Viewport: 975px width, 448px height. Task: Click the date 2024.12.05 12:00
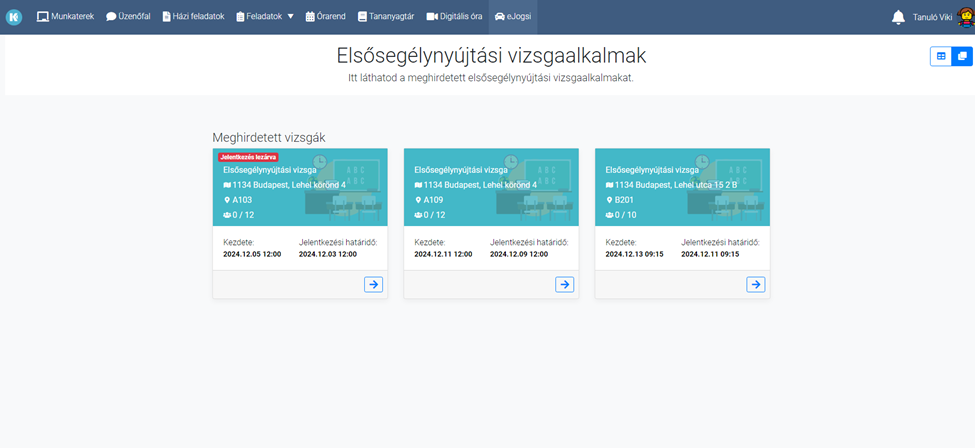252,254
